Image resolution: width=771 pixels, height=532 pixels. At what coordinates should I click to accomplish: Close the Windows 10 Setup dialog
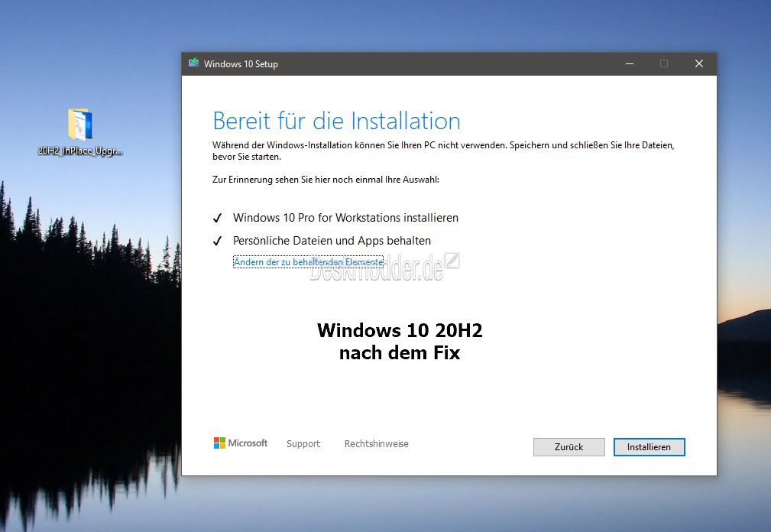click(x=698, y=63)
